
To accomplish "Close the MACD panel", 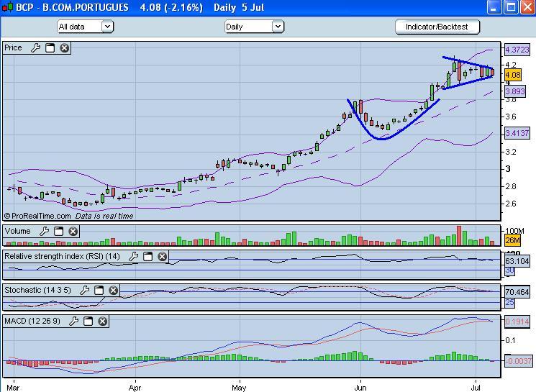I will point(103,322).
